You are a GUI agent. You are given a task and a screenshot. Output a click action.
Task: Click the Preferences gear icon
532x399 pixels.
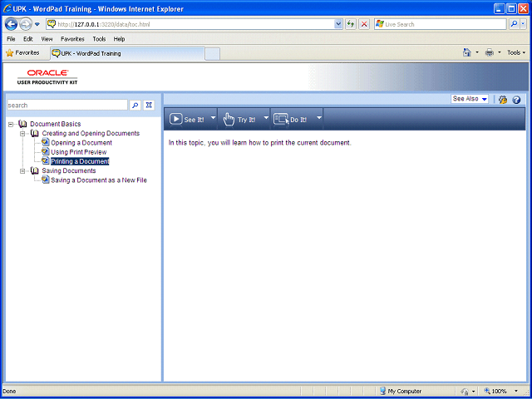503,100
